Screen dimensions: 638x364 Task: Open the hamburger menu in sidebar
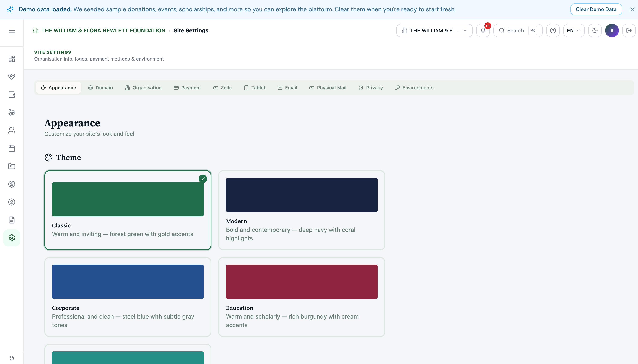[x=12, y=33]
